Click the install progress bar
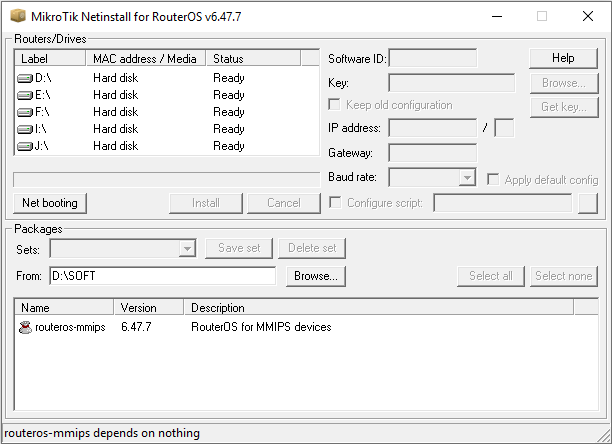This screenshot has width=612, height=444. click(x=167, y=180)
